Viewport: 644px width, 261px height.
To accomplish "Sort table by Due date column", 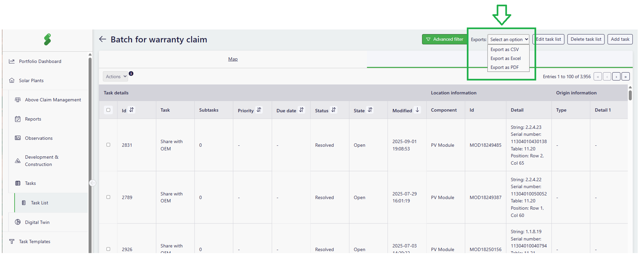I will click(302, 110).
